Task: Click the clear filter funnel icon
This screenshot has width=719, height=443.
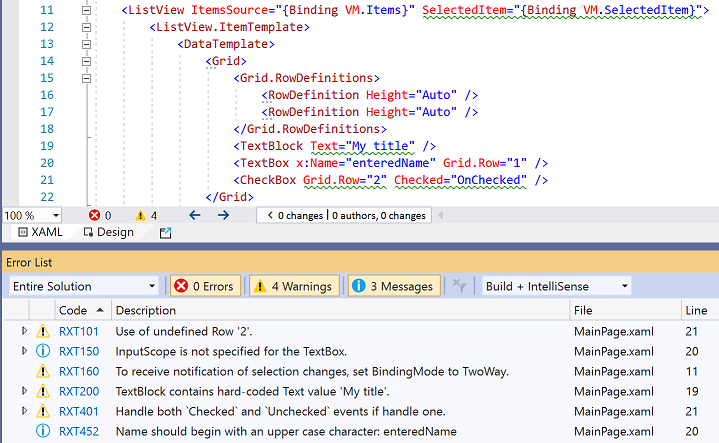Action: click(459, 286)
